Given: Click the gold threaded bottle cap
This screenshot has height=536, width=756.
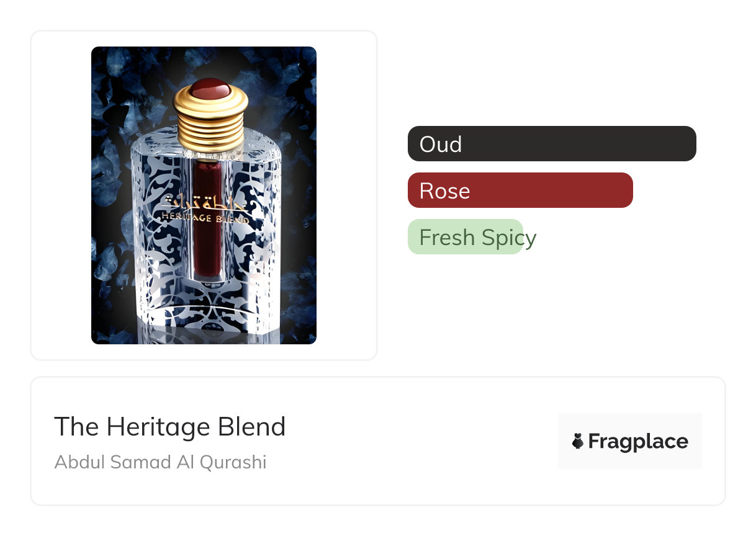Looking at the screenshot, I should point(211,114).
